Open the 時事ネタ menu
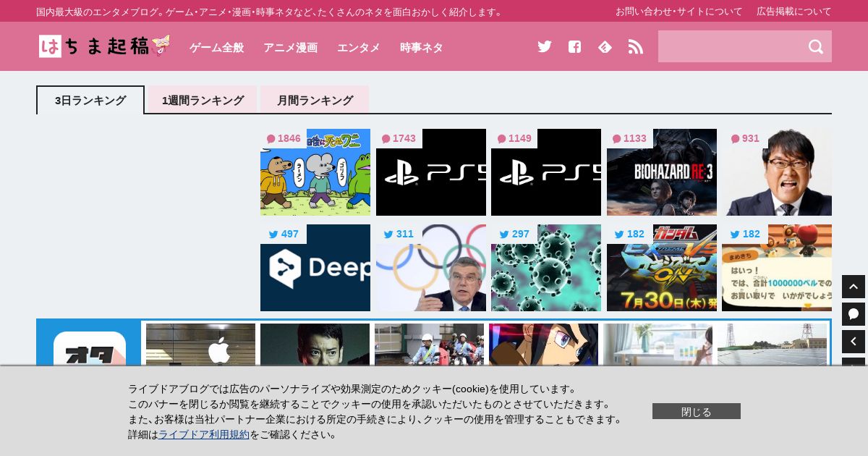Viewport: 868px width, 456px height. 421,47
